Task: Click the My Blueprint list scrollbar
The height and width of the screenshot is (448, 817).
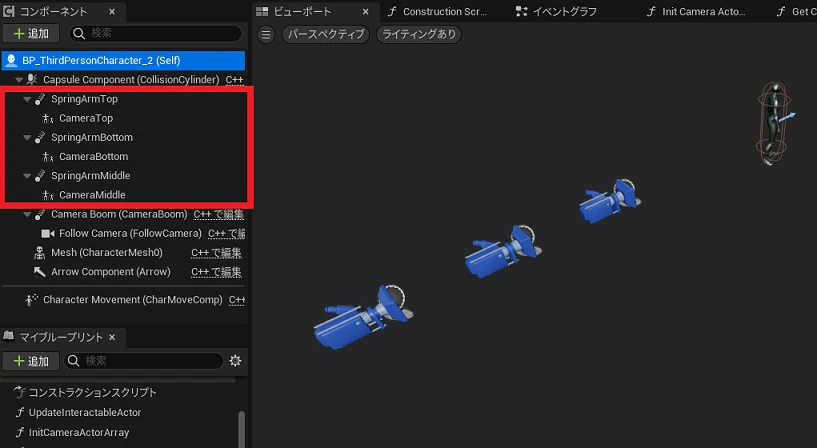Action: 241,429
